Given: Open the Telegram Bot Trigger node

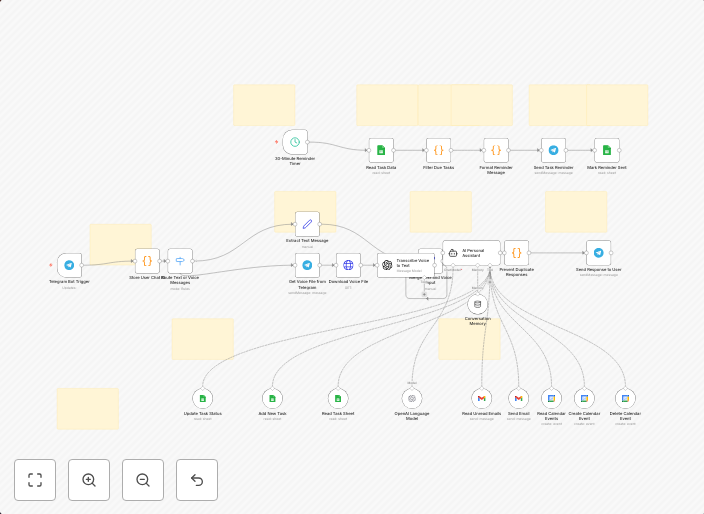Looking at the screenshot, I should coord(69,265).
